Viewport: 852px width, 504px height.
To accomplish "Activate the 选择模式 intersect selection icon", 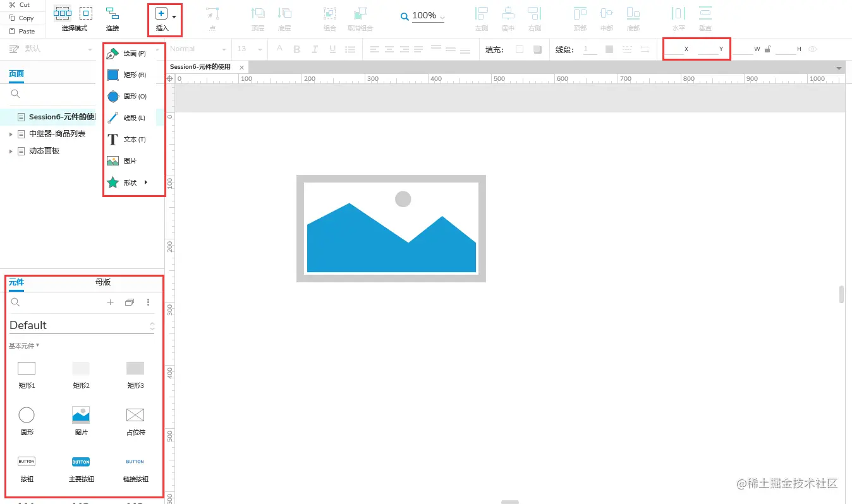I will (62, 13).
